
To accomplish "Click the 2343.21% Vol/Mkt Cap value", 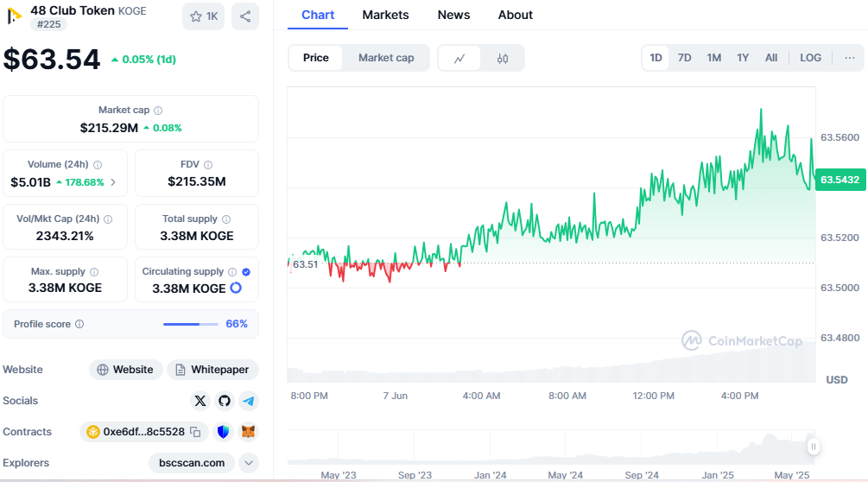I will (x=65, y=236).
